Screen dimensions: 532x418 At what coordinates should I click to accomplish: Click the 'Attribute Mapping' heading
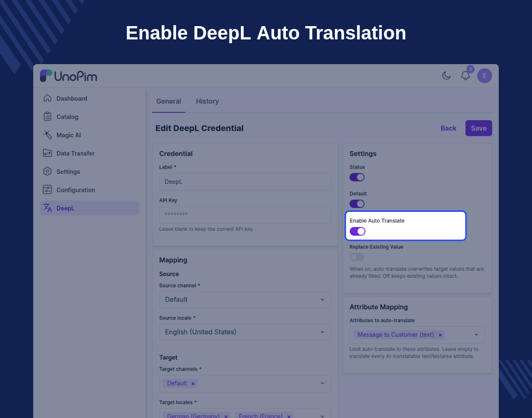click(379, 307)
